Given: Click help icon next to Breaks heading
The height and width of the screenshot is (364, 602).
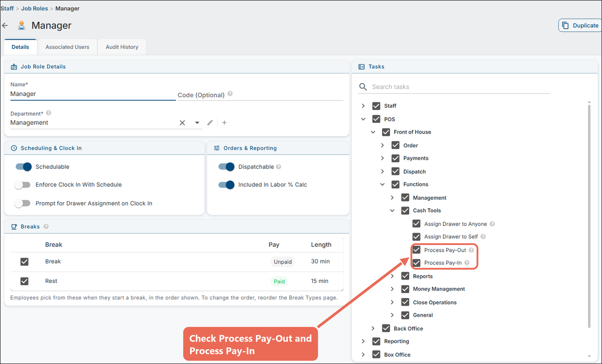Looking at the screenshot, I should pyautogui.click(x=46, y=227).
